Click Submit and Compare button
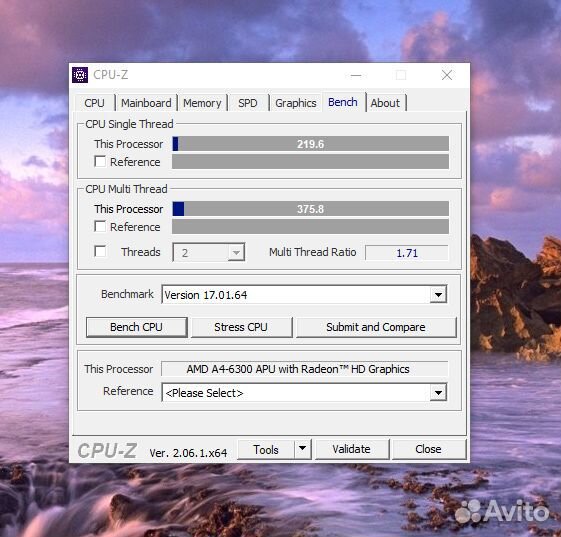This screenshot has width=561, height=537. point(376,327)
